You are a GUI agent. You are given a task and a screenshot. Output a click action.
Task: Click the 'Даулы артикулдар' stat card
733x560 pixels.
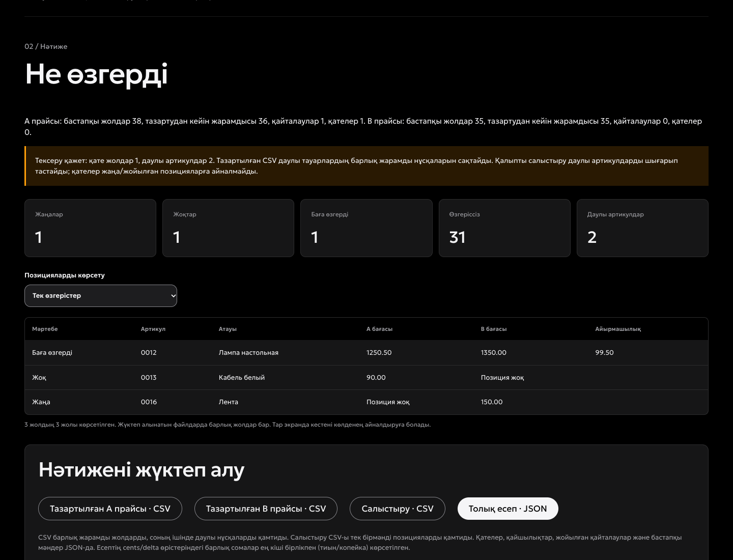(642, 228)
